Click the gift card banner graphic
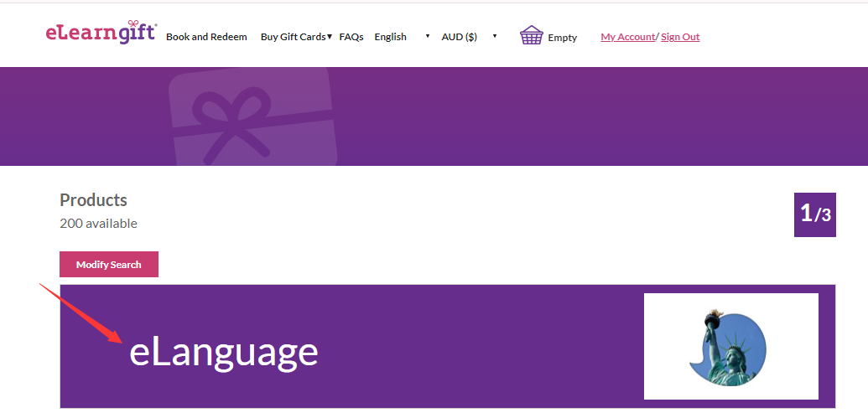 pos(253,116)
